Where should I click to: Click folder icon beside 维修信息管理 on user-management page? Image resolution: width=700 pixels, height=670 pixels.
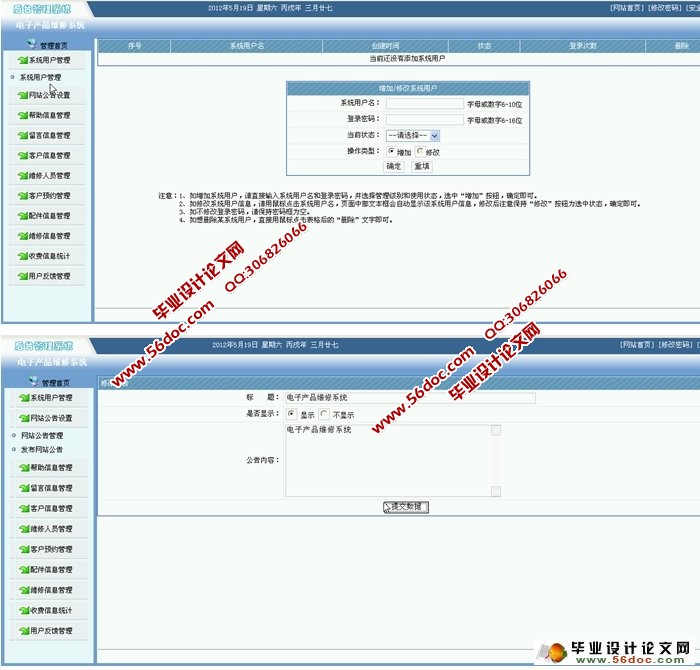pyautogui.click(x=23, y=236)
